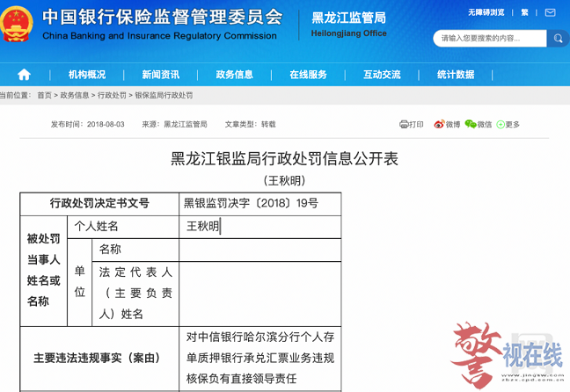Click the 首页 breadcrumb link
The height and width of the screenshot is (392, 570).
coord(44,95)
